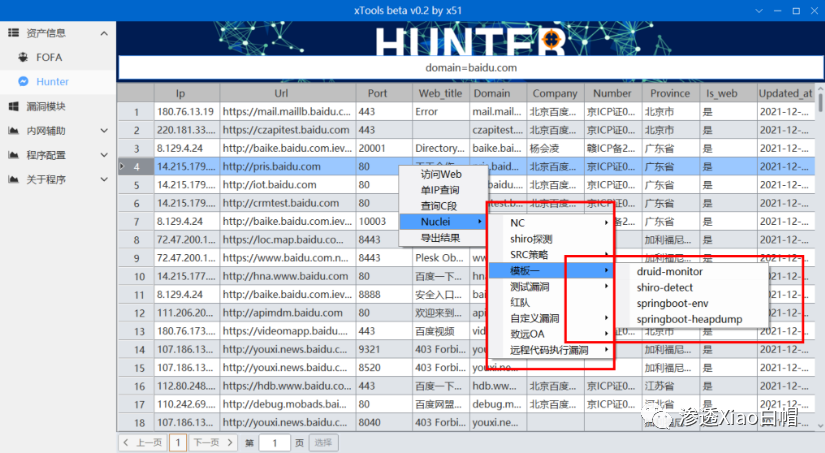825x453 pixels.
Task: Sort by the Number column header
Action: pyautogui.click(x=612, y=93)
